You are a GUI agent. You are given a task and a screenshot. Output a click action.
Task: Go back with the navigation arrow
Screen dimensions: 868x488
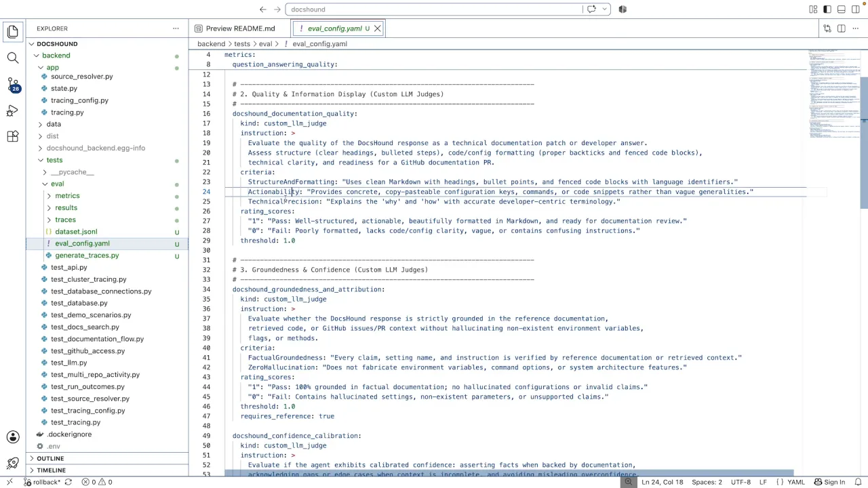coord(263,9)
